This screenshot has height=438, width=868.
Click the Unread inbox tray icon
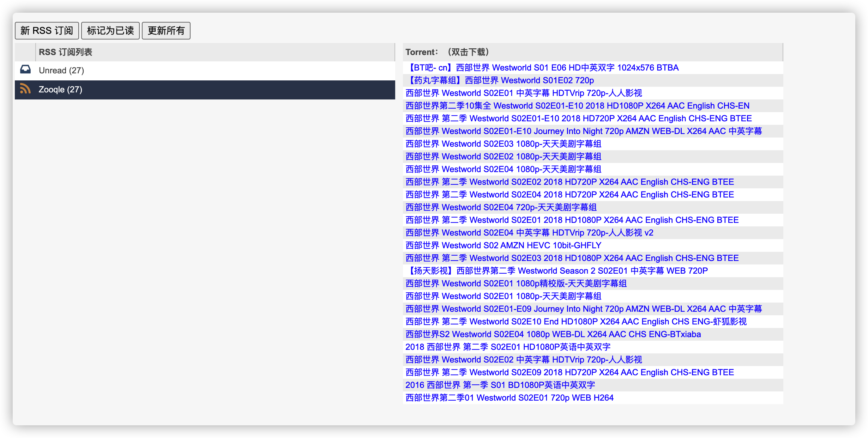(x=25, y=70)
